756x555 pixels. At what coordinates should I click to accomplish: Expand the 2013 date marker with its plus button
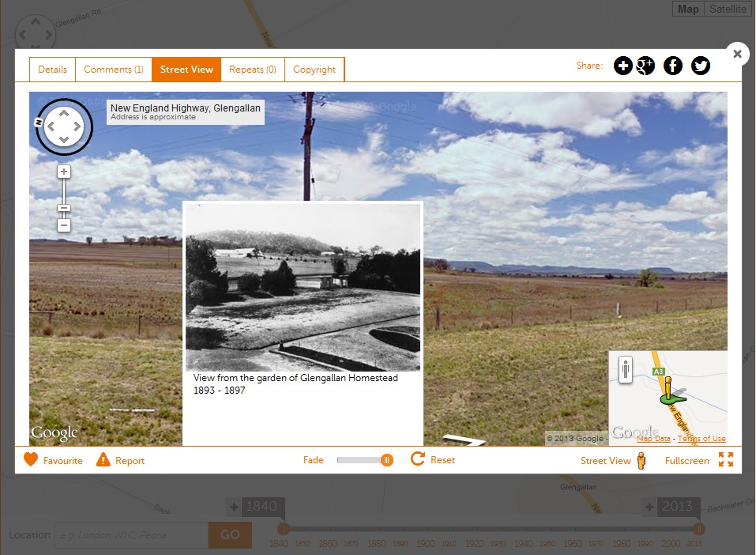pos(648,506)
